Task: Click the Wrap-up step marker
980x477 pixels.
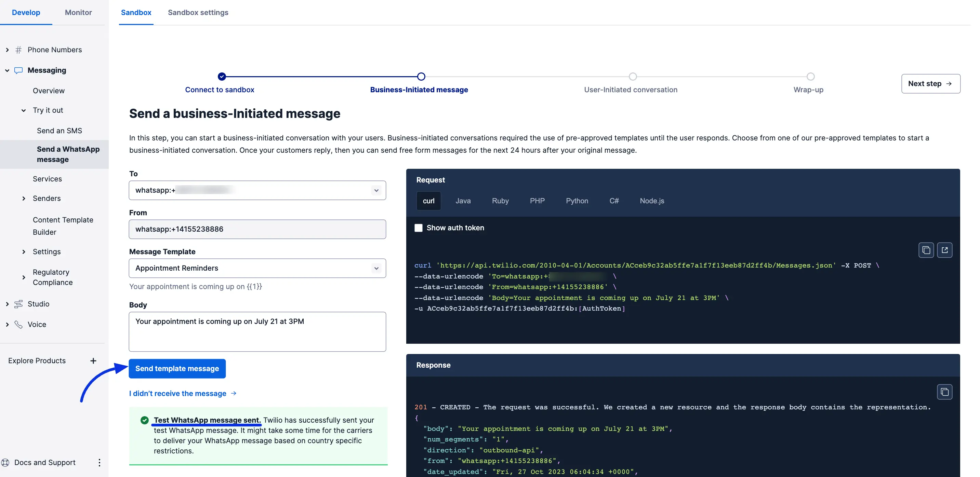Action: (811, 77)
